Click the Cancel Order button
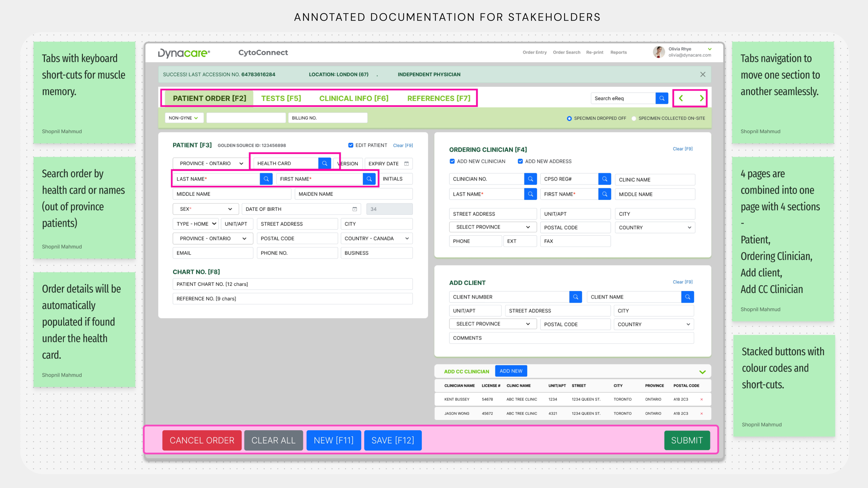Image resolution: width=868 pixels, height=488 pixels. [202, 440]
